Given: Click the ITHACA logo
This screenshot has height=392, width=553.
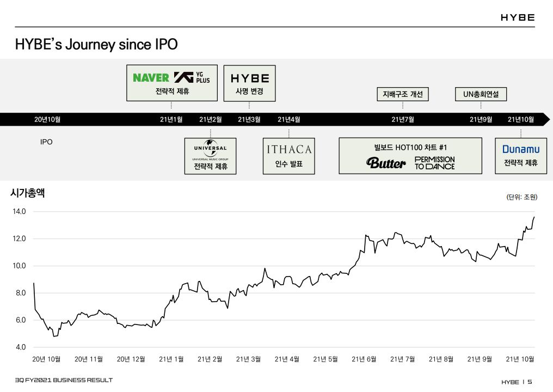Looking at the screenshot, I should pyautogui.click(x=289, y=150).
